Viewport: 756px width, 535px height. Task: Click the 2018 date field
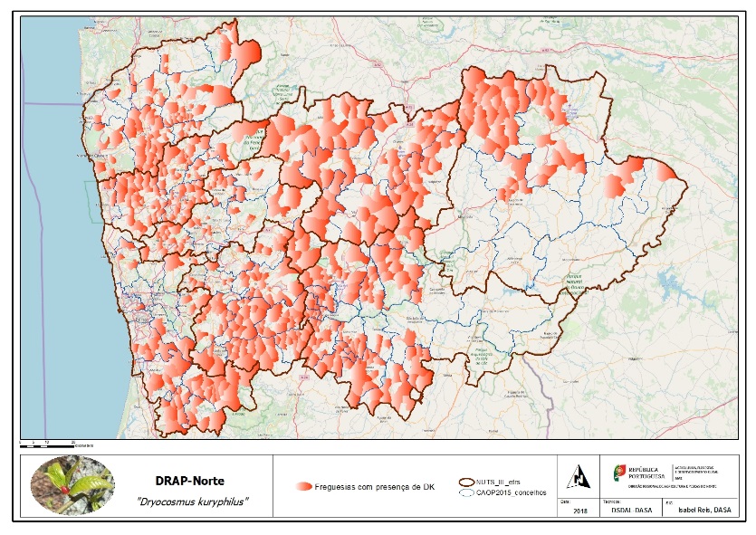click(580, 511)
